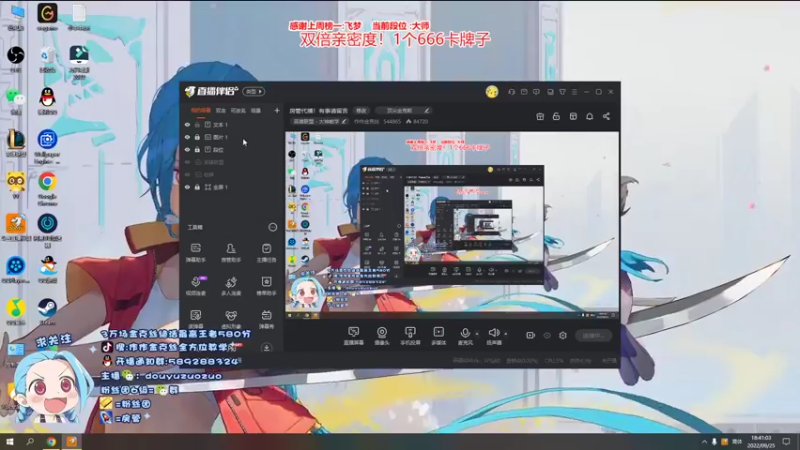This screenshot has width=800, height=450.
Task: Open Google Chrome desktop shortcut
Action: [47, 189]
